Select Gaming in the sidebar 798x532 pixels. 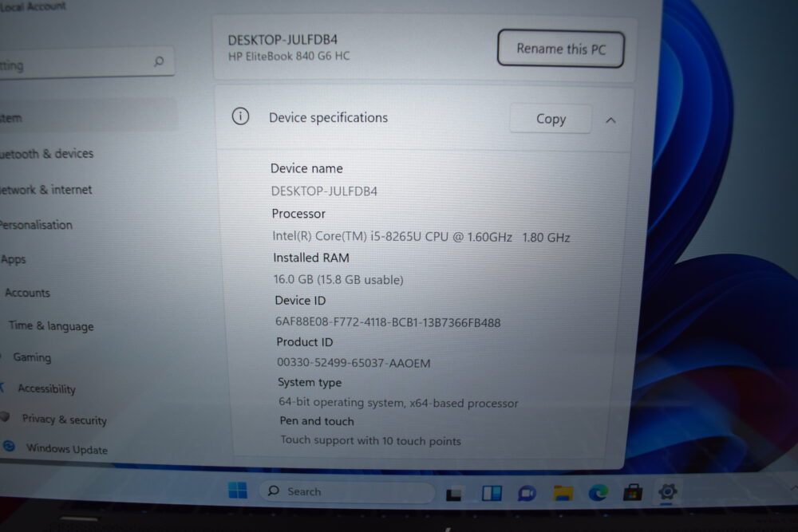pyautogui.click(x=32, y=357)
